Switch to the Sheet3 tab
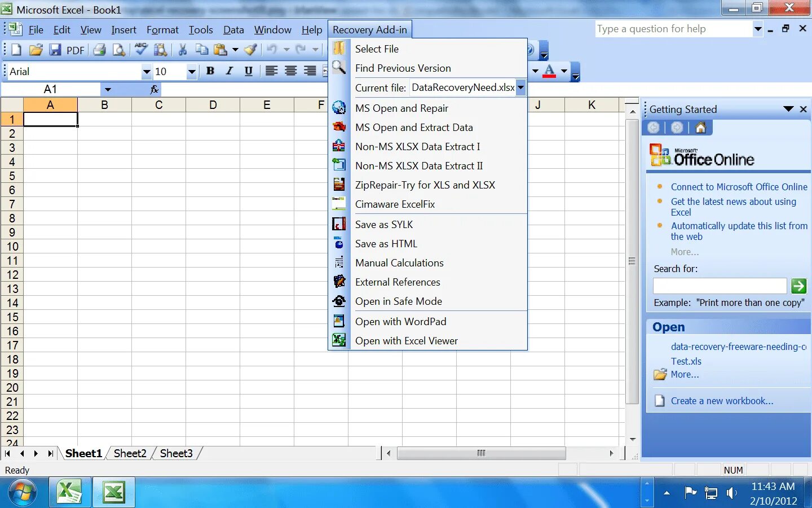Image resolution: width=812 pixels, height=508 pixels. point(176,453)
